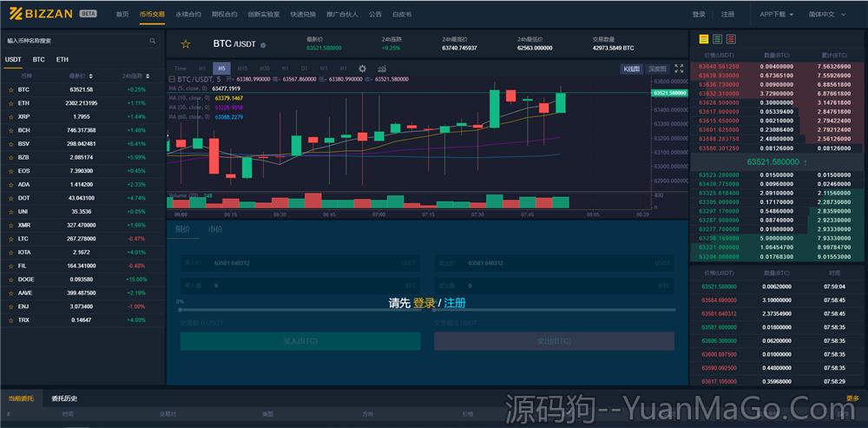Click the star next to DOGE row
The height and width of the screenshot is (428, 868).
[x=10, y=280]
